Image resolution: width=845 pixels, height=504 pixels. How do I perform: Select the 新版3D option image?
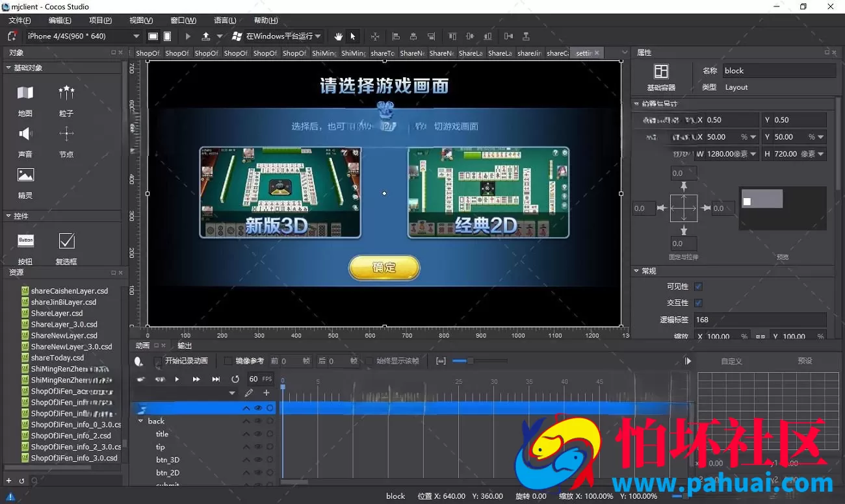click(279, 192)
